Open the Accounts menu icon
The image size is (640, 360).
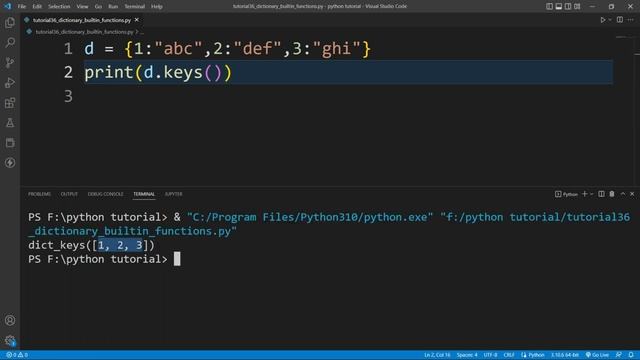[10, 320]
